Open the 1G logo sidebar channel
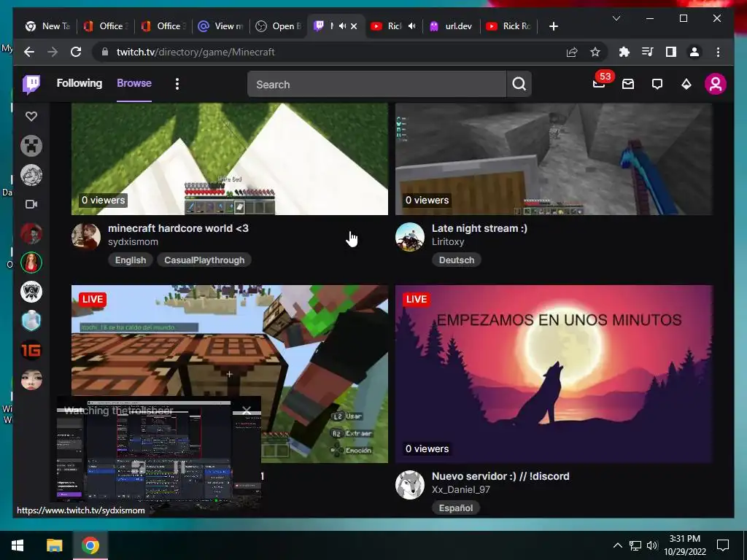The image size is (747, 560). pos(31,351)
